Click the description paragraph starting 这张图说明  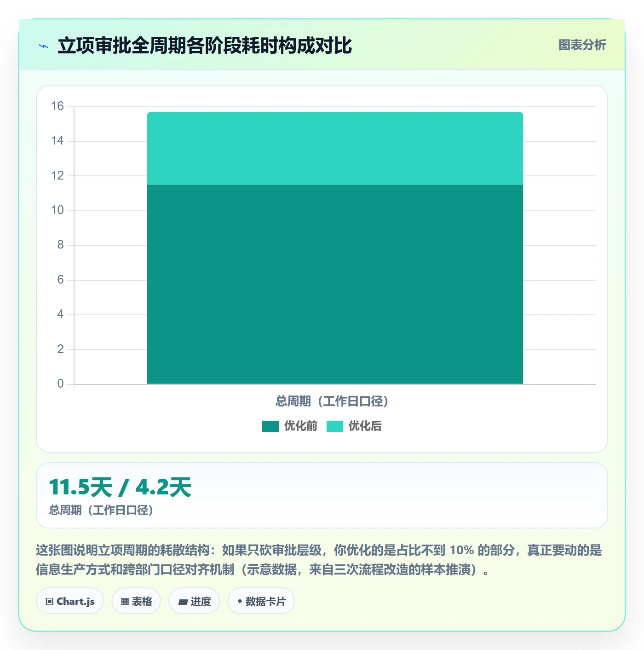pyautogui.click(x=319, y=560)
